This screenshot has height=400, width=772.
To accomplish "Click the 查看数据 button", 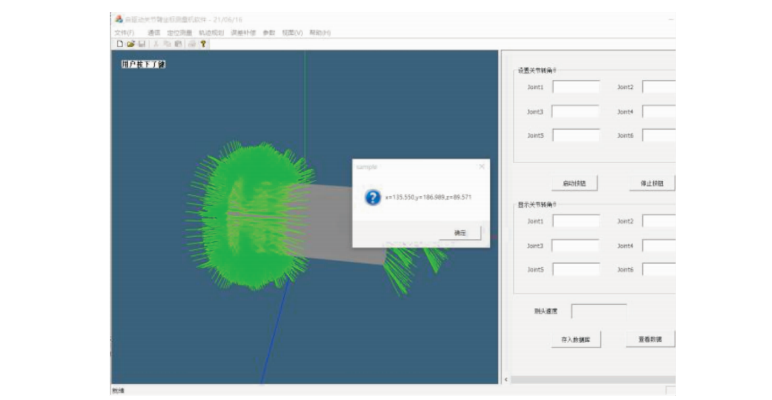I will 650,339.
